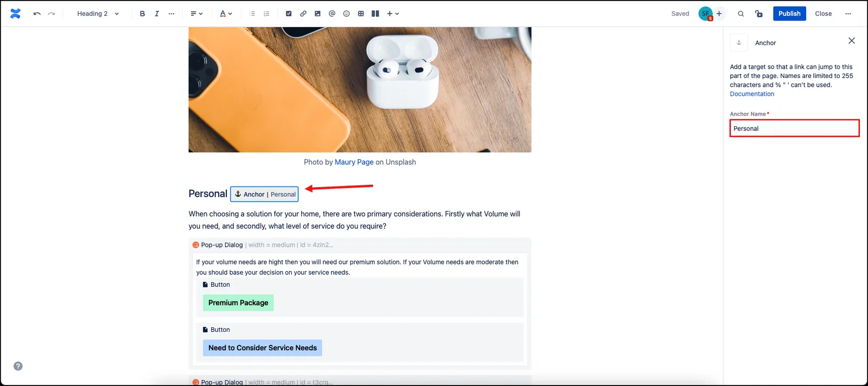The height and width of the screenshot is (386, 868).
Task: Close the Anchor side panel
Action: click(852, 41)
